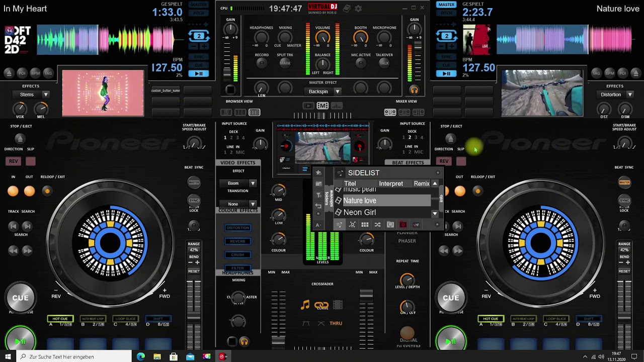Toggle left deck SLIP button
Image resolution: width=644 pixels, height=362 pixels.
[31, 161]
